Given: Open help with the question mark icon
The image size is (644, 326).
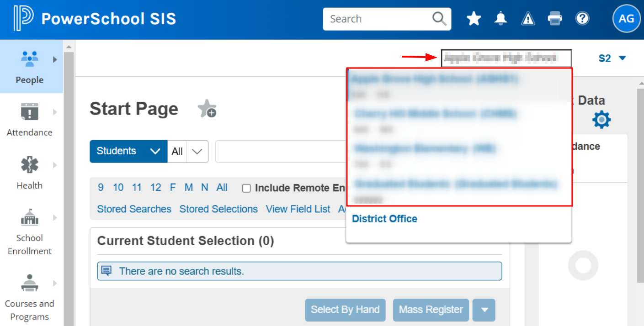Looking at the screenshot, I should coord(582,18).
